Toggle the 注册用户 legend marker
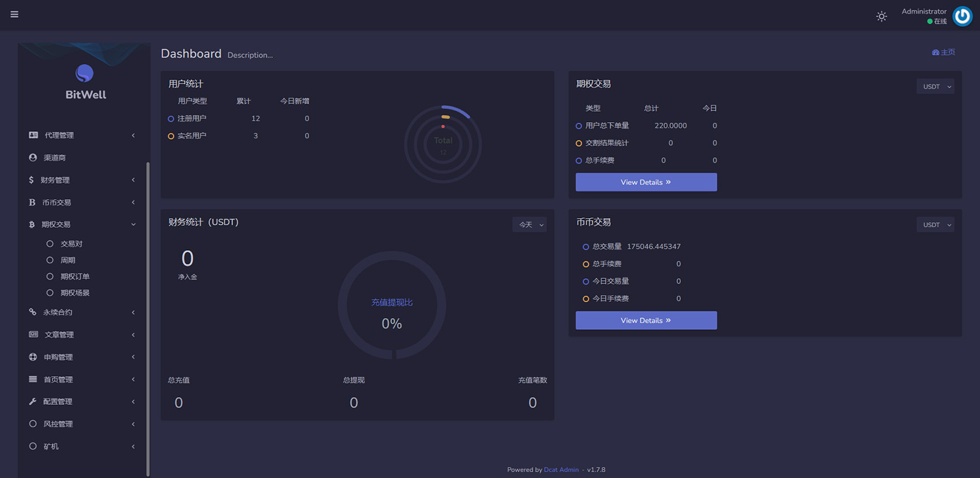The width and height of the screenshot is (980, 478). (171, 119)
